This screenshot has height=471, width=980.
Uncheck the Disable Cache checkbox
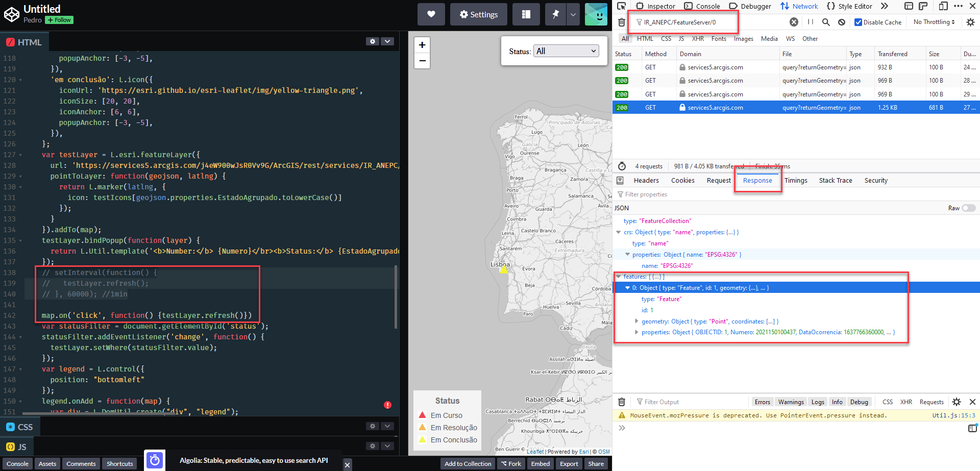tap(858, 22)
